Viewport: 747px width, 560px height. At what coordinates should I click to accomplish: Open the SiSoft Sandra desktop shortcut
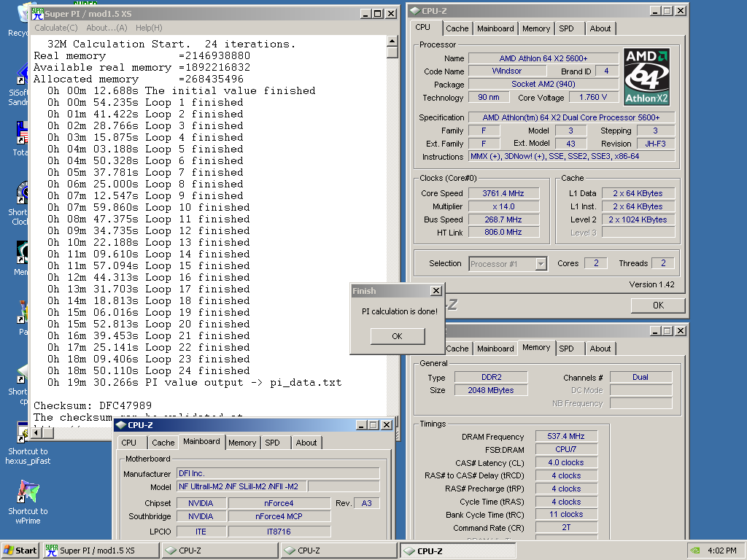pyautogui.click(x=23, y=76)
